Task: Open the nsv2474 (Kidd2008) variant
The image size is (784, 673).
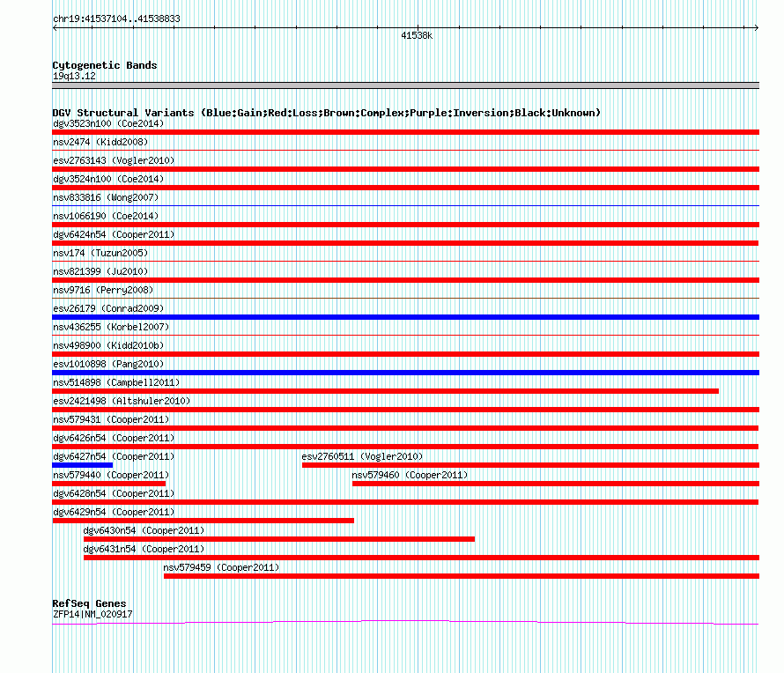Action: click(x=100, y=142)
